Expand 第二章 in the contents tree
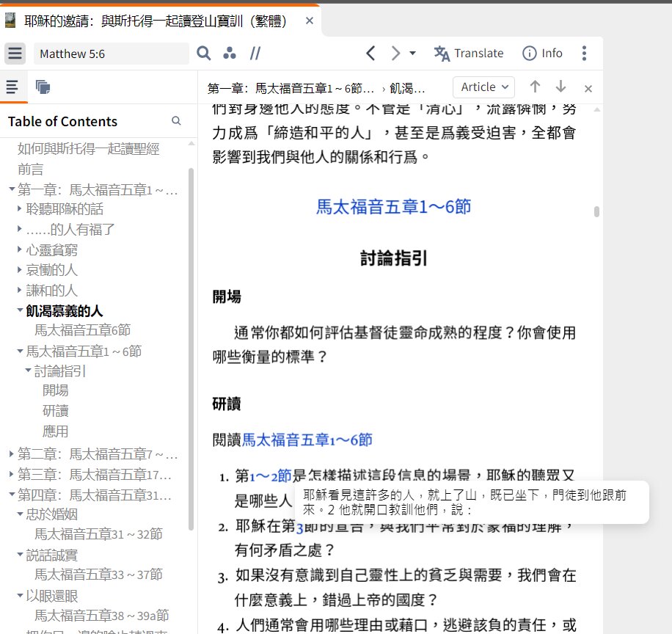The width and height of the screenshot is (672, 634). (x=11, y=453)
